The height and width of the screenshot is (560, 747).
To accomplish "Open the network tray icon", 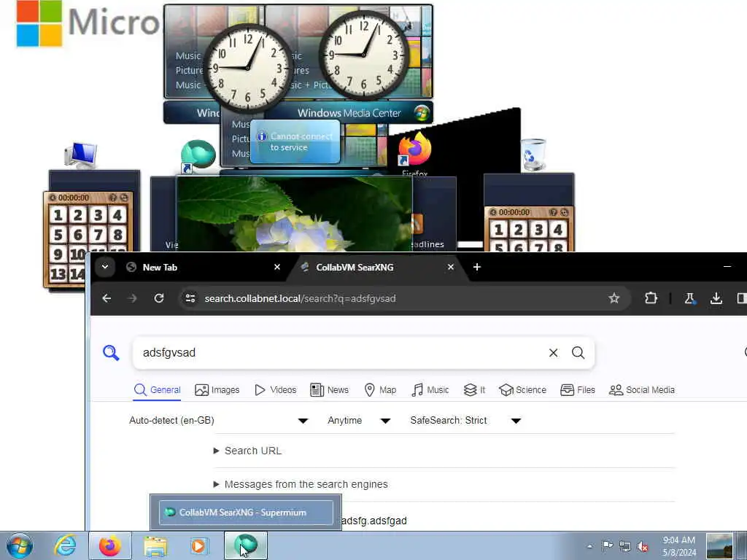I will tap(625, 546).
